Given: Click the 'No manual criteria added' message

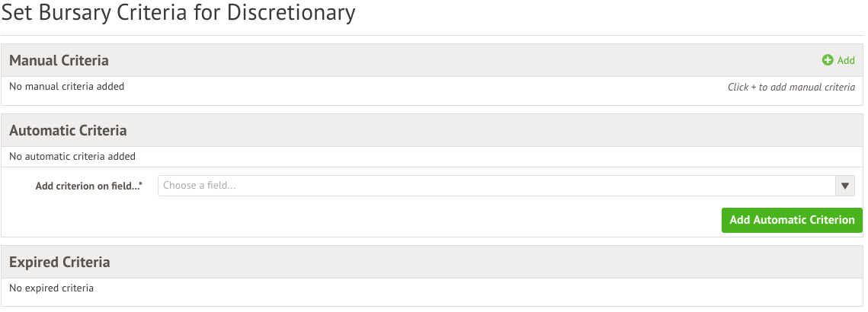Looking at the screenshot, I should point(66,87).
